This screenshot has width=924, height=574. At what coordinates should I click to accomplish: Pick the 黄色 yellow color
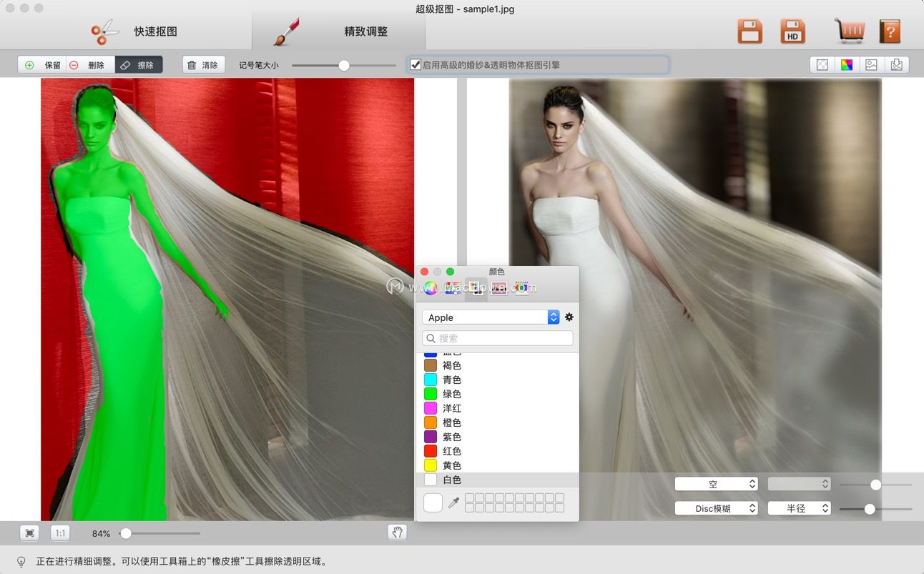coord(497,465)
